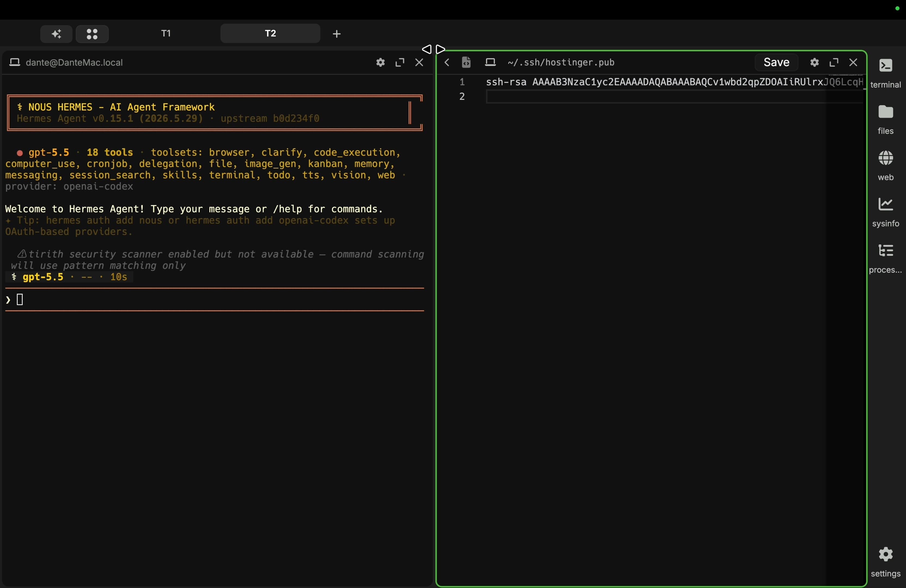The image size is (906, 588).
Task: Click the gpt-5.5 status line text
Action: [69, 277]
